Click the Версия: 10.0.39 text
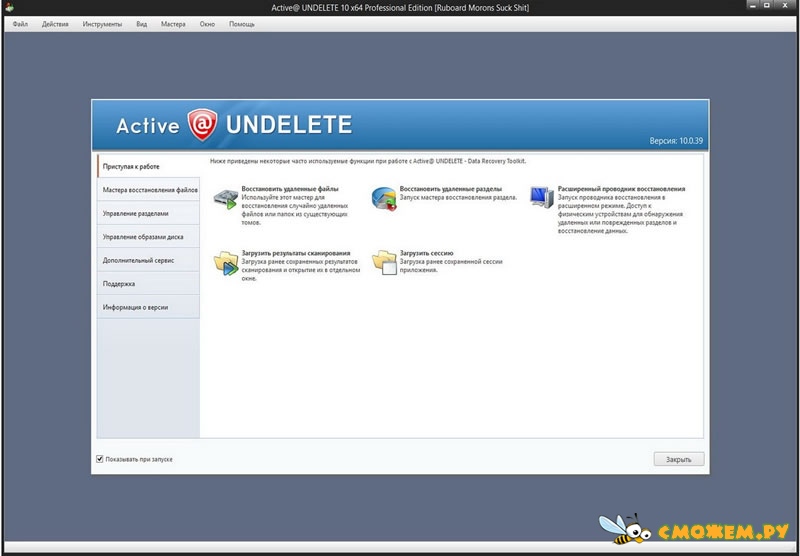The height and width of the screenshot is (556, 800). pos(677,141)
